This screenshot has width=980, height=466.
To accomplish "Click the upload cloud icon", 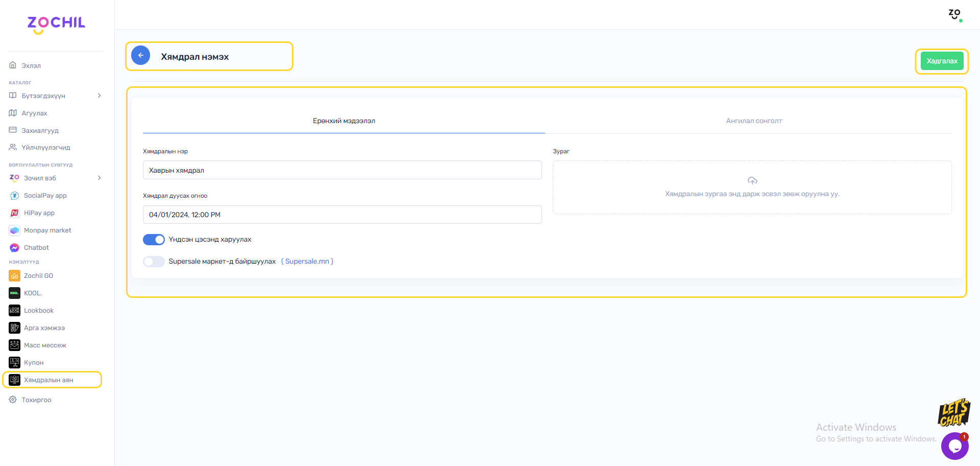I will click(752, 181).
